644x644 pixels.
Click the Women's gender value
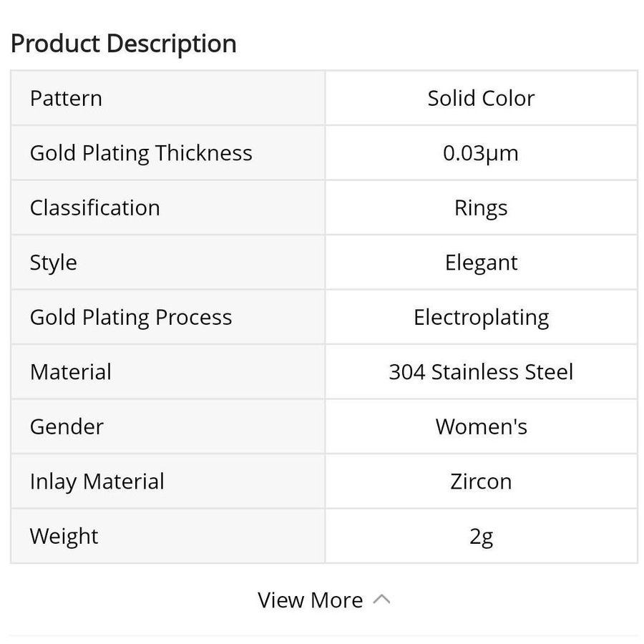point(481,426)
